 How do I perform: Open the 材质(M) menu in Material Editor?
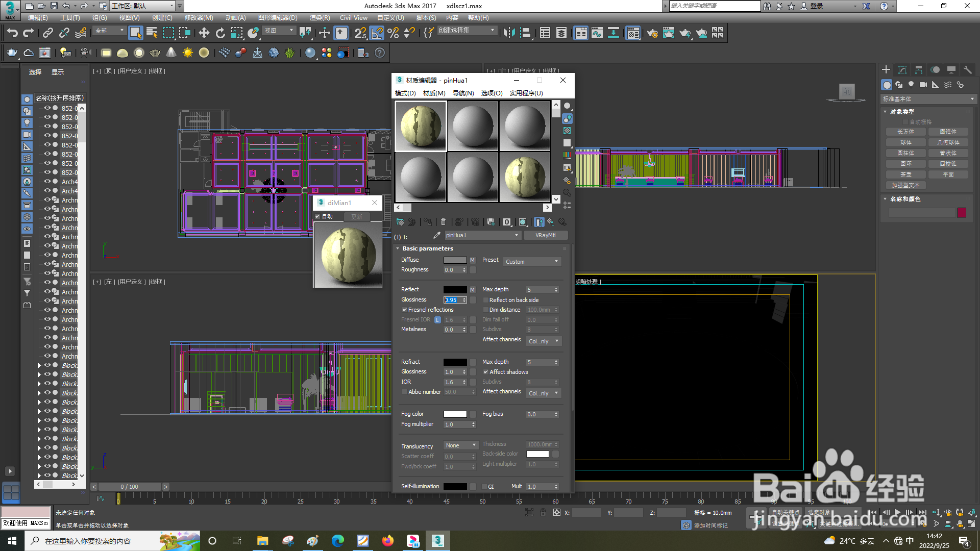(433, 93)
